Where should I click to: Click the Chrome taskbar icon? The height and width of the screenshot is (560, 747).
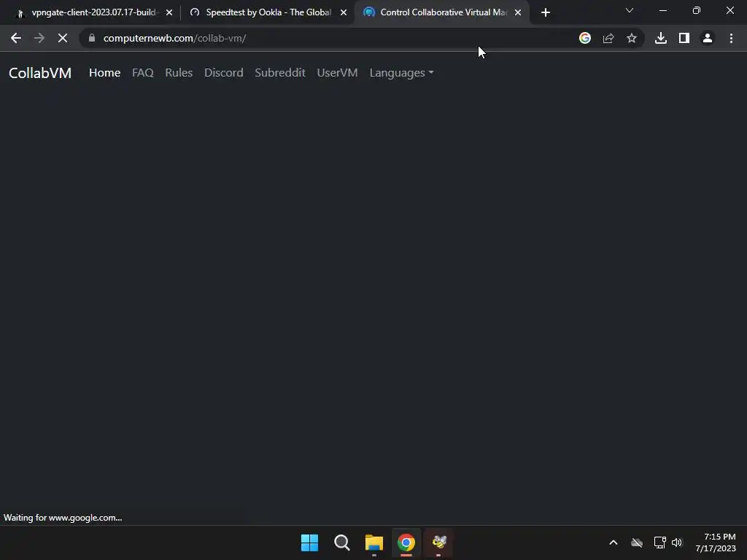pyautogui.click(x=406, y=542)
